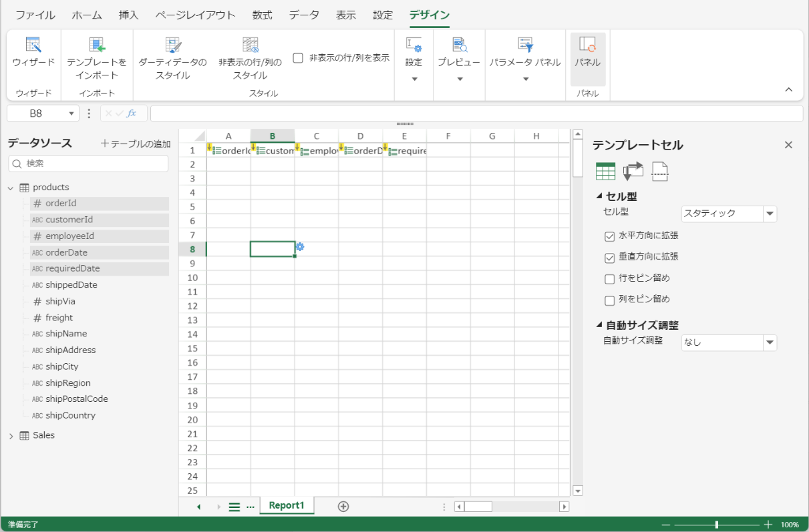The image size is (809, 532).
Task: Check the 行をピン留め checkbox
Action: click(609, 279)
